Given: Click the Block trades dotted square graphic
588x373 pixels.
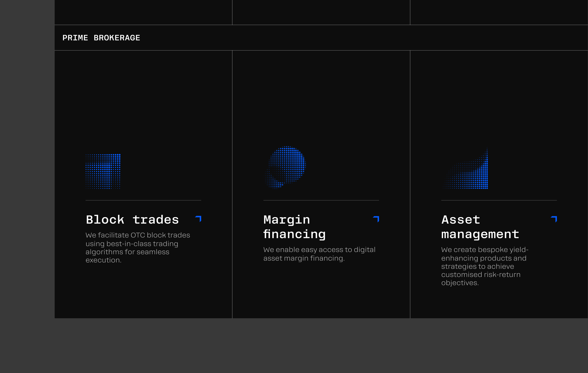Looking at the screenshot, I should [x=103, y=171].
